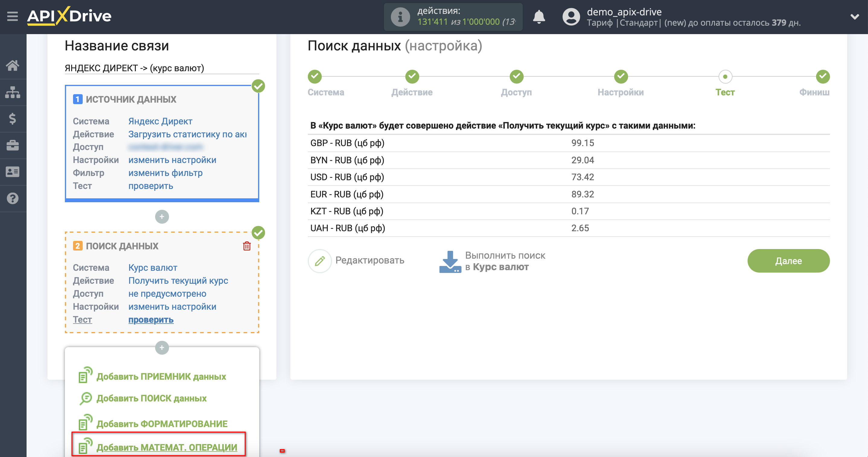Add ФОРМАТИРОВАНИЕ
This screenshot has width=868, height=457.
pyautogui.click(x=162, y=424)
